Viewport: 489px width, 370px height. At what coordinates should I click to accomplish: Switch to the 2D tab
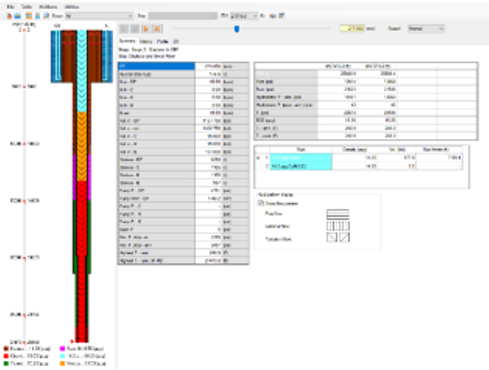tap(176, 41)
